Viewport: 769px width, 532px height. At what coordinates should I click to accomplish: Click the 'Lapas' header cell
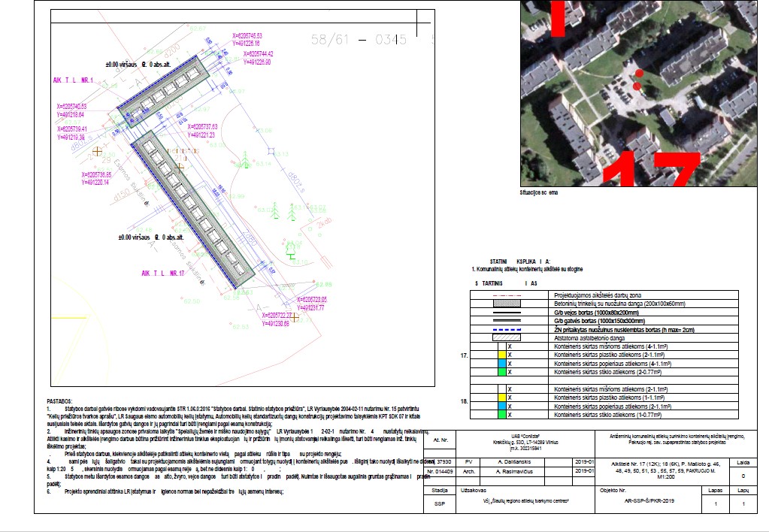(716, 491)
